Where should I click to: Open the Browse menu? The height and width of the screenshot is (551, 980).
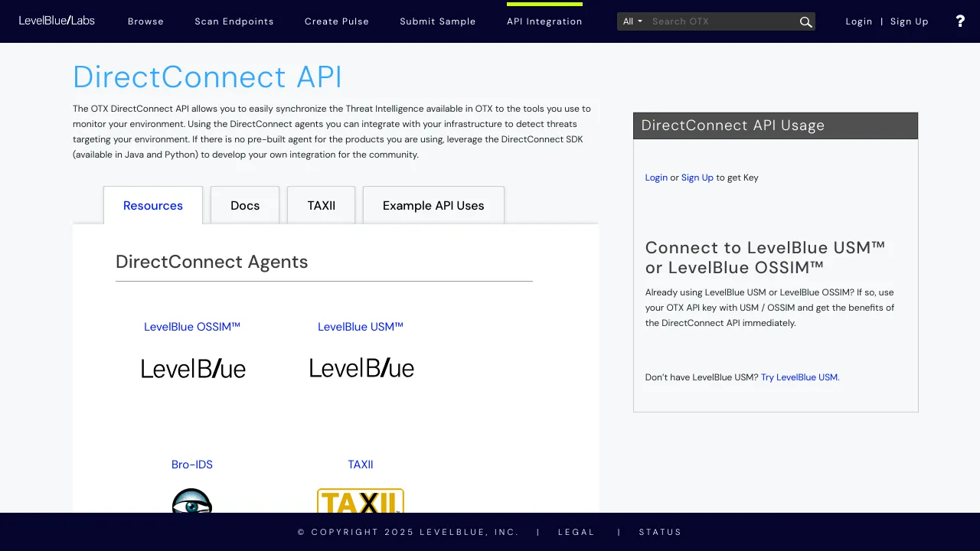click(145, 21)
